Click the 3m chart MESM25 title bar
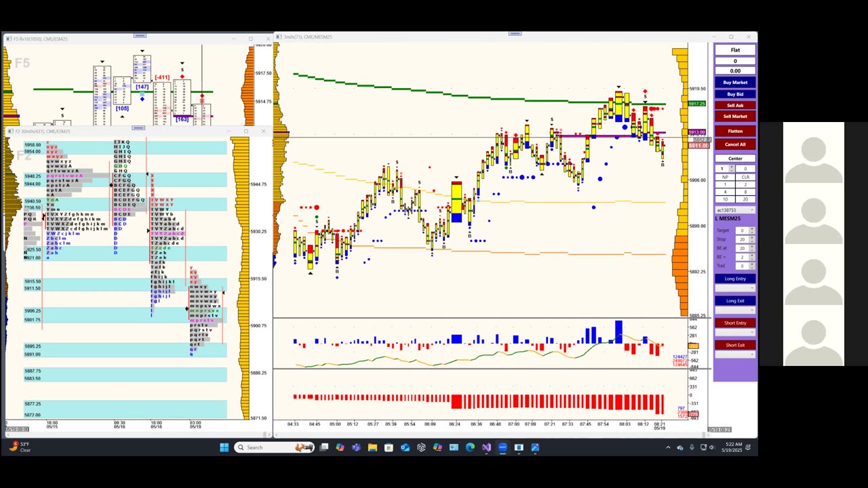The image size is (868, 488). [515, 37]
